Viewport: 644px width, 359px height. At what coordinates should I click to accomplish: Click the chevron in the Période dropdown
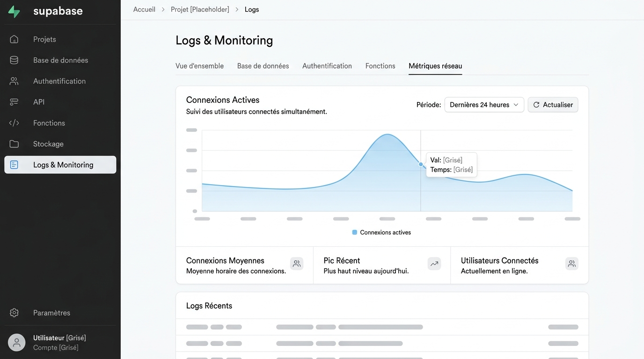tap(516, 105)
